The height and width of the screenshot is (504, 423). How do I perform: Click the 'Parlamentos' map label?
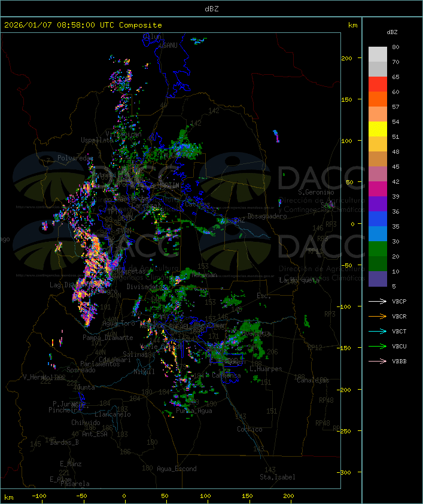point(100,364)
